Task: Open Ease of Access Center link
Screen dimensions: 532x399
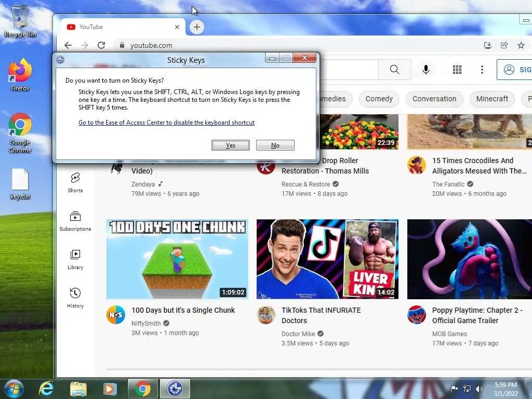Action: tap(166, 123)
